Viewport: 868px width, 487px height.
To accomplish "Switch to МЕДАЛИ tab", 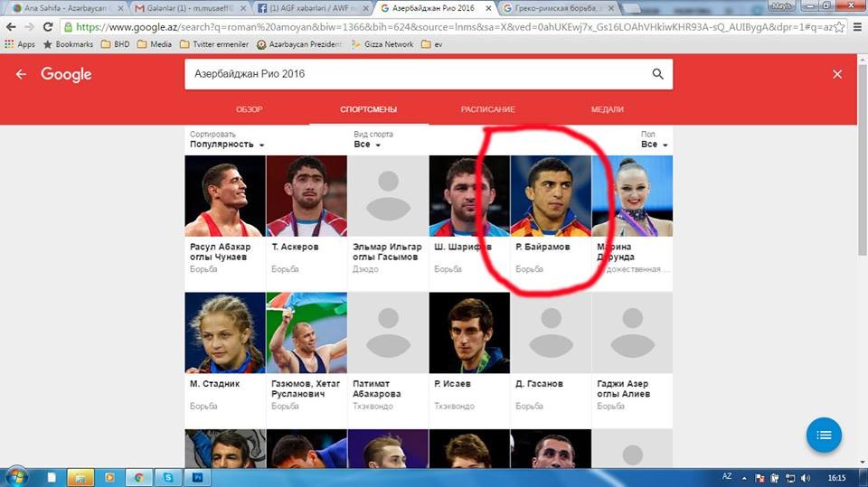I will [608, 109].
